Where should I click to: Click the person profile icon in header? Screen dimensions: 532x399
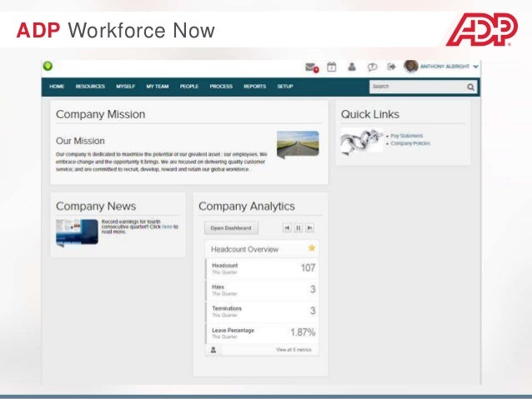tap(352, 67)
